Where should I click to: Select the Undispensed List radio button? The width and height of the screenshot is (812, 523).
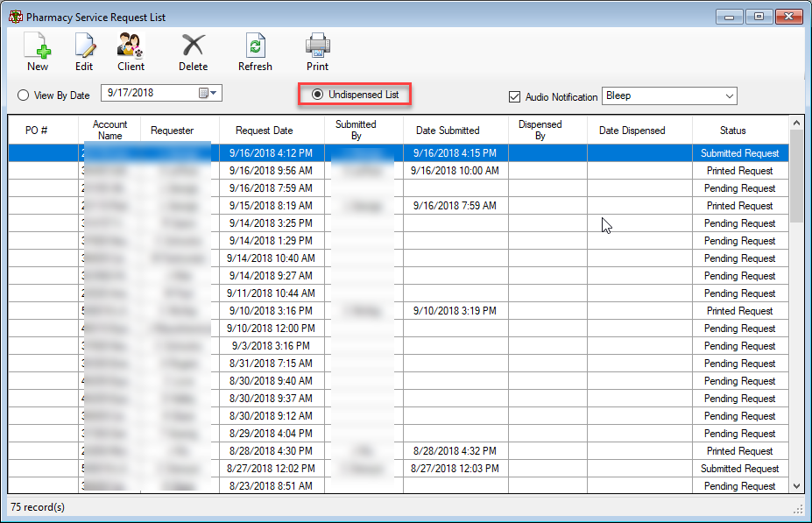tap(317, 95)
